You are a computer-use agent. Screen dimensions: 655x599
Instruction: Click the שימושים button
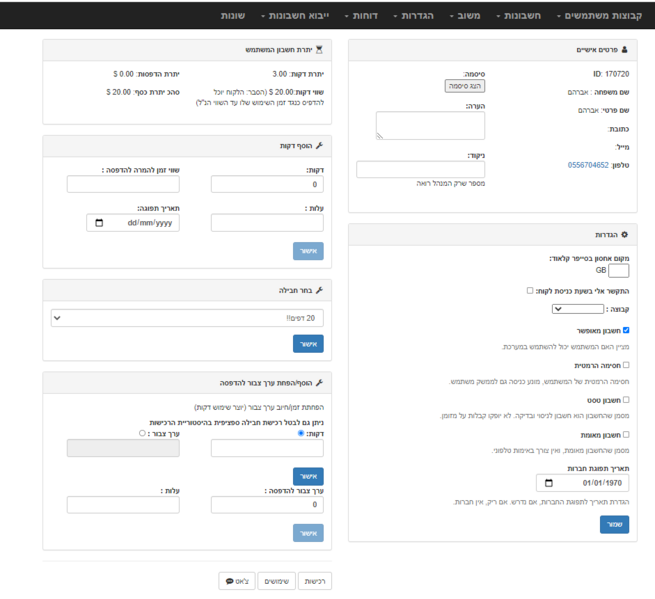[277, 581]
